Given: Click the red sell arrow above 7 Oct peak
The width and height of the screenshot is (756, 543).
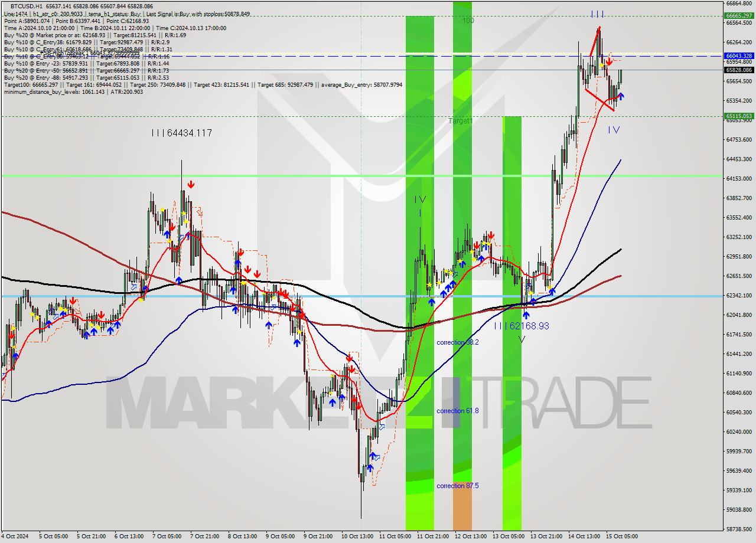Looking at the screenshot, I should pyautogui.click(x=190, y=185).
